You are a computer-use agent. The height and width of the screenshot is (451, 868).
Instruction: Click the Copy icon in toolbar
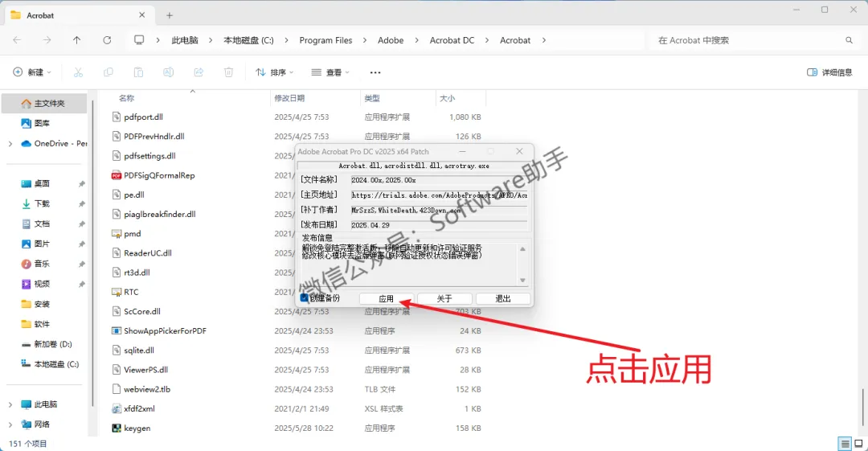pyautogui.click(x=108, y=72)
